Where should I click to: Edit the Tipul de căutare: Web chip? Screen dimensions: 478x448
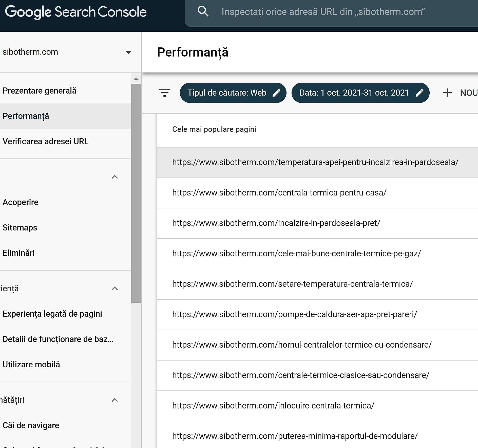coord(233,93)
